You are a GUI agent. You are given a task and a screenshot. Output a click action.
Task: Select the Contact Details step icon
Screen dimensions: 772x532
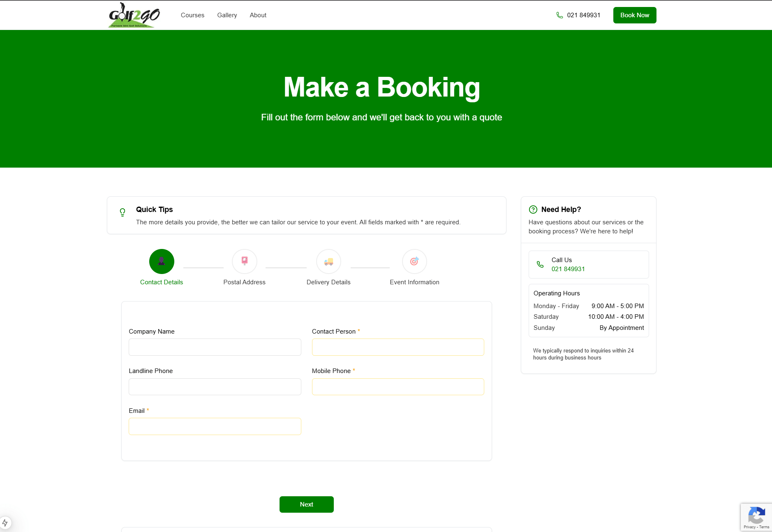point(161,261)
